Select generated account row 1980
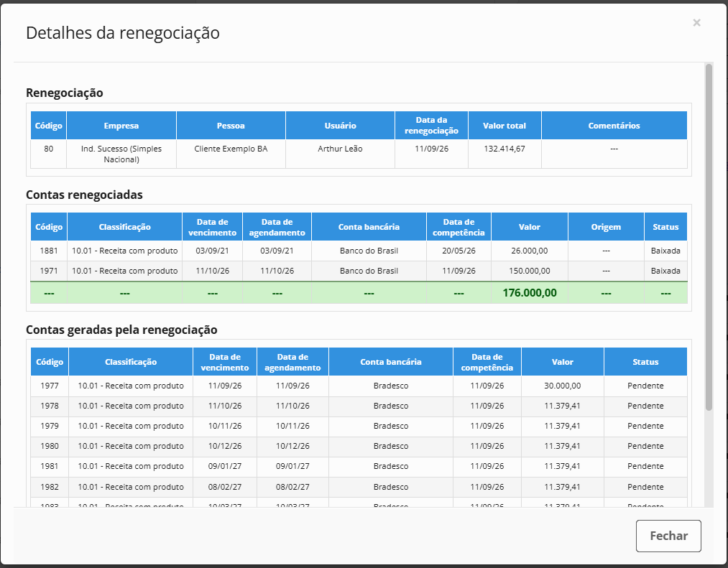Screen dimensions: 728x568 click(x=359, y=447)
